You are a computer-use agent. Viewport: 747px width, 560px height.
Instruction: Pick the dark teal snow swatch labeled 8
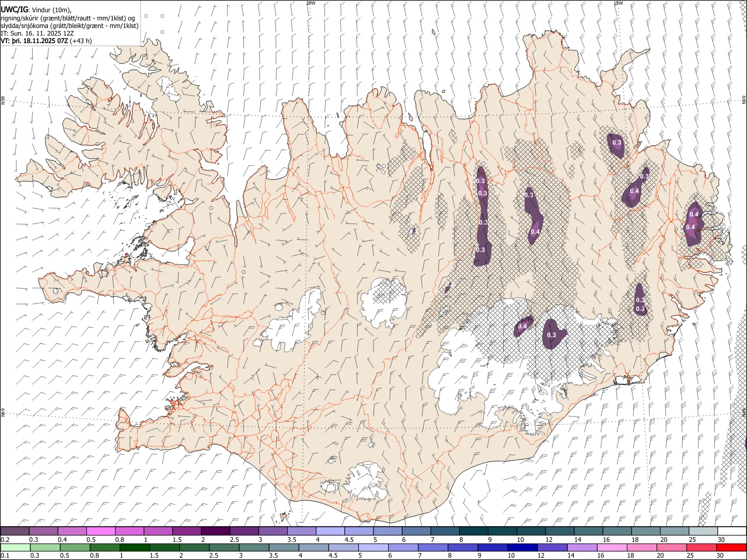473,531
